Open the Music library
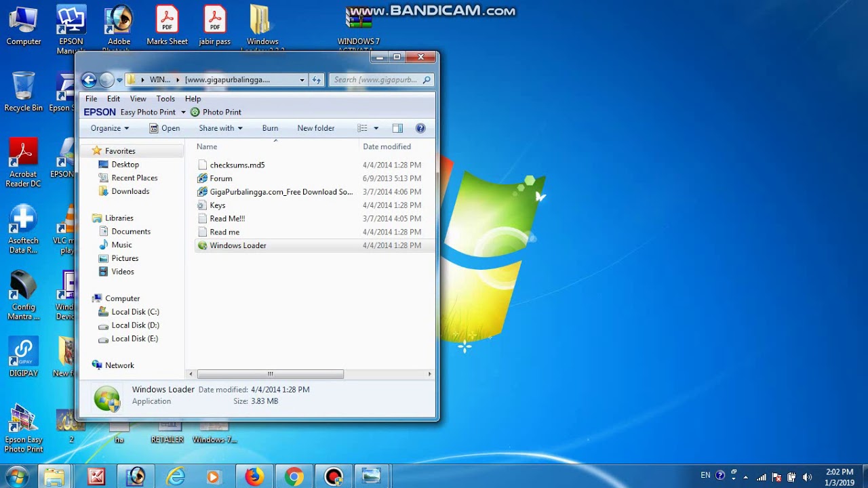The width and height of the screenshot is (868, 488). (121, 245)
